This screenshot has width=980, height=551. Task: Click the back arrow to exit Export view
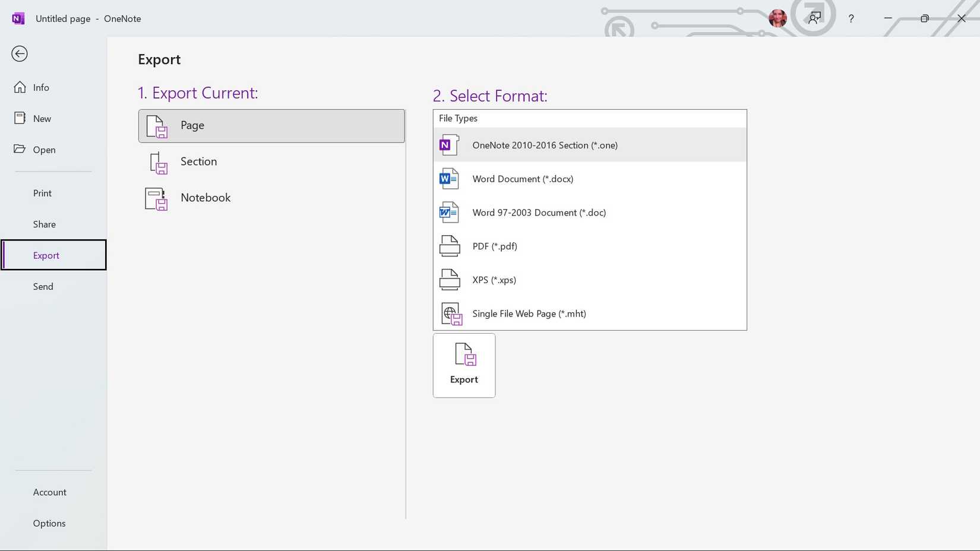point(20,53)
